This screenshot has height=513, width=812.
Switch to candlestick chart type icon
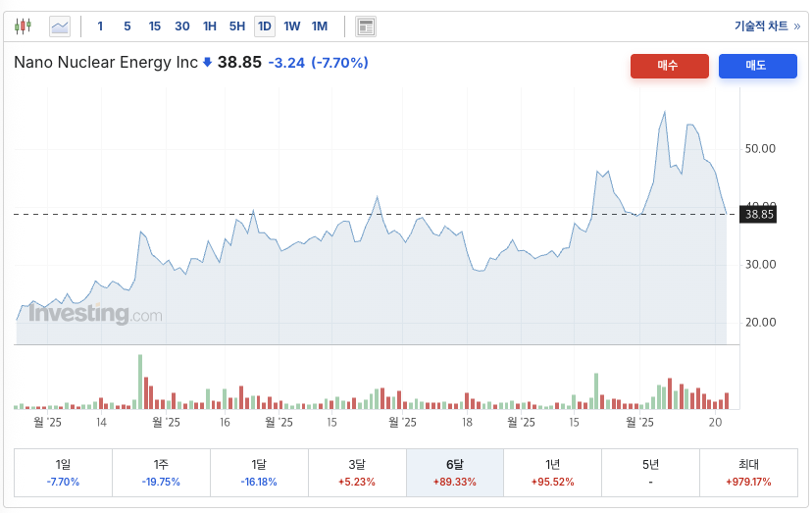pos(24,26)
